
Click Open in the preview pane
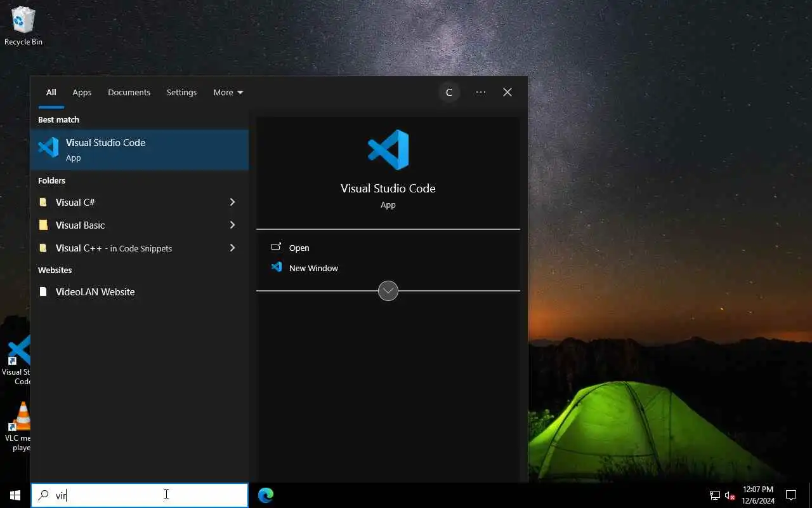(x=388, y=248)
